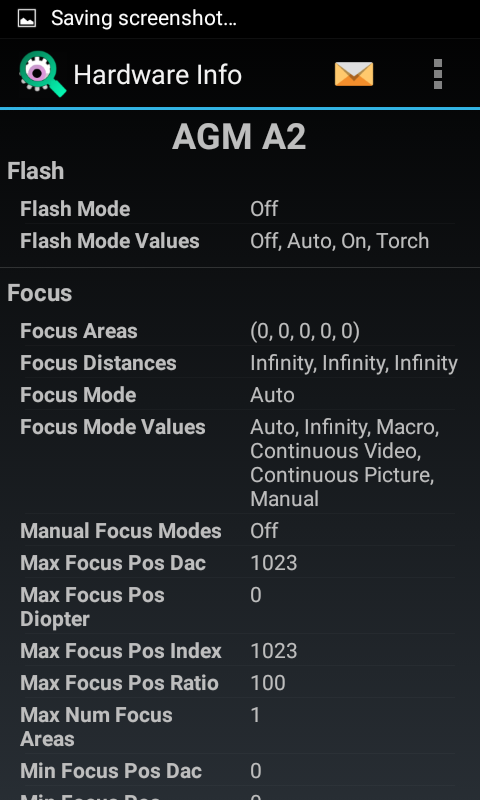The height and width of the screenshot is (800, 480).
Task: Tap the Focus Distances entry
Action: (x=238, y=363)
